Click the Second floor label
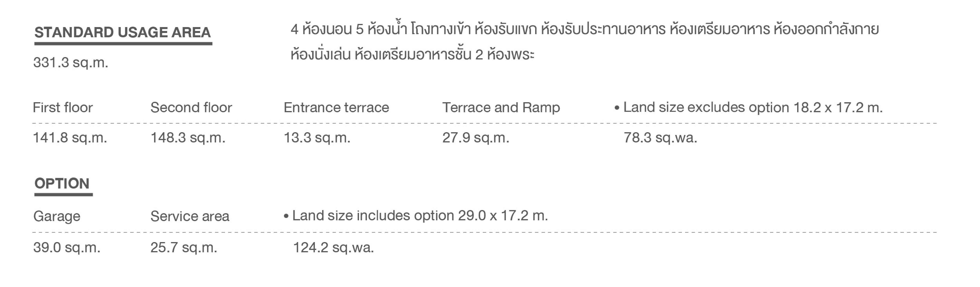The image size is (980, 287). point(191,107)
